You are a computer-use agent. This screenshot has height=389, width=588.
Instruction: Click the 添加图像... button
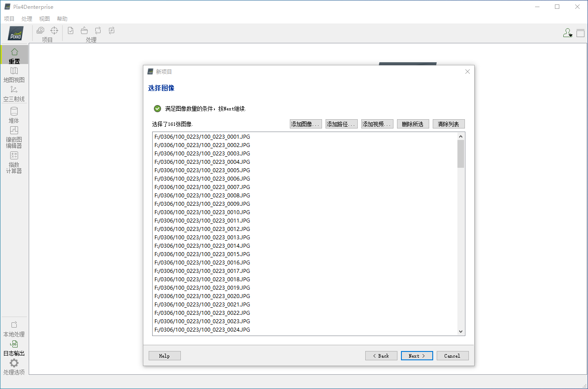306,124
